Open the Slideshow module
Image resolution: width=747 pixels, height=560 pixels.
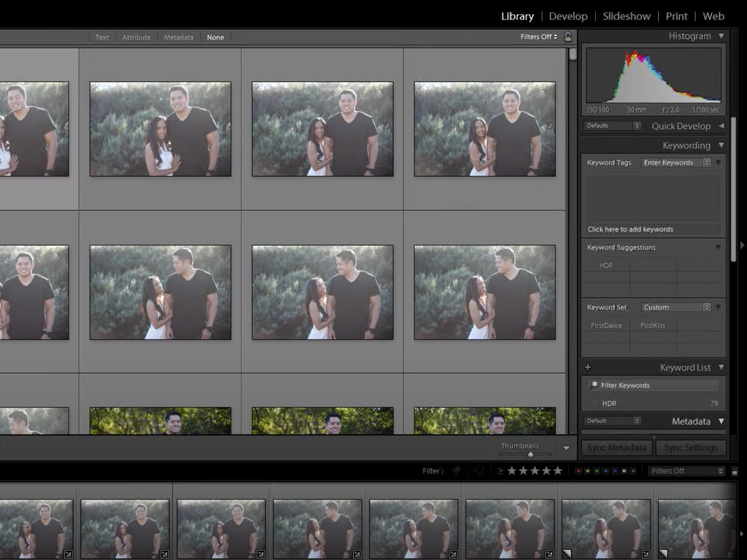[x=626, y=16]
